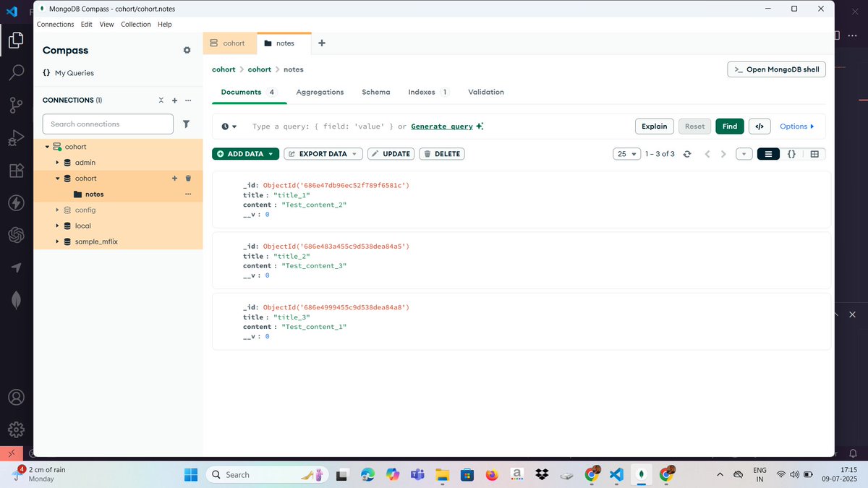Open VS Code Extensions icon

point(16,171)
